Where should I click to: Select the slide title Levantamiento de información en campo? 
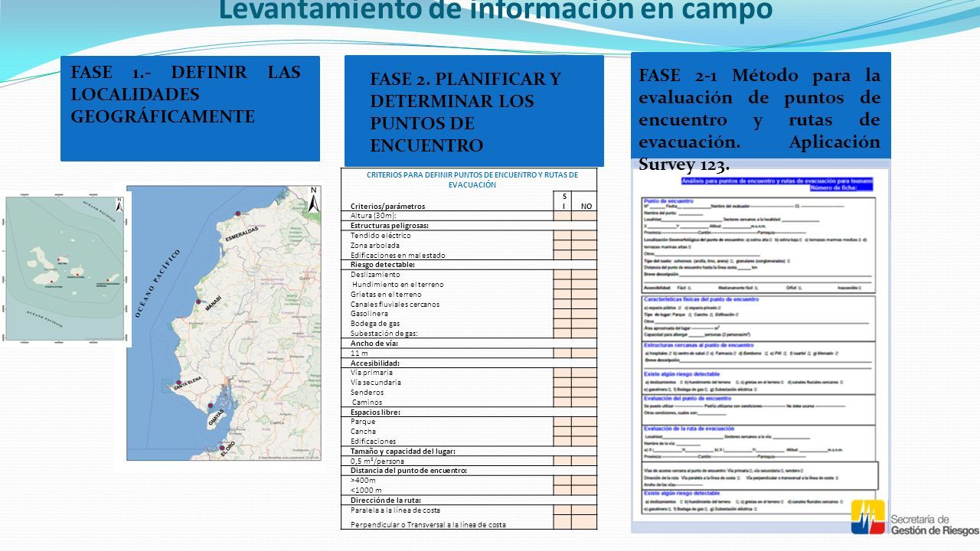coord(495,11)
